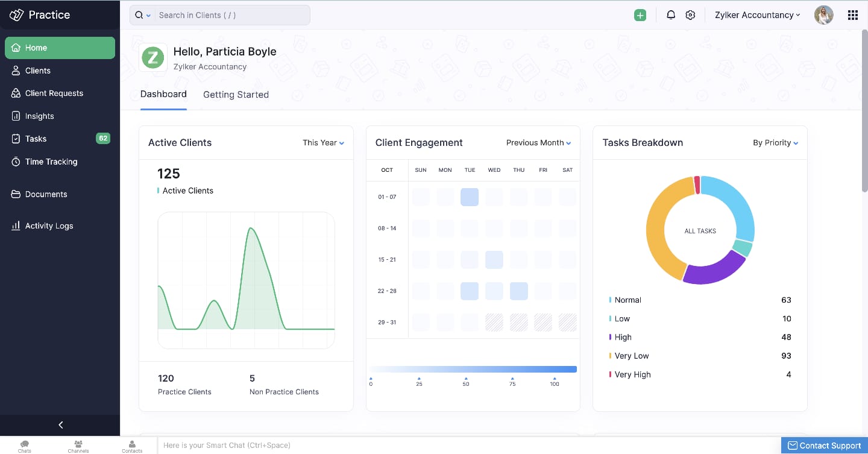Select the Dashboard tab
The width and height of the screenshot is (868, 454).
(x=163, y=95)
